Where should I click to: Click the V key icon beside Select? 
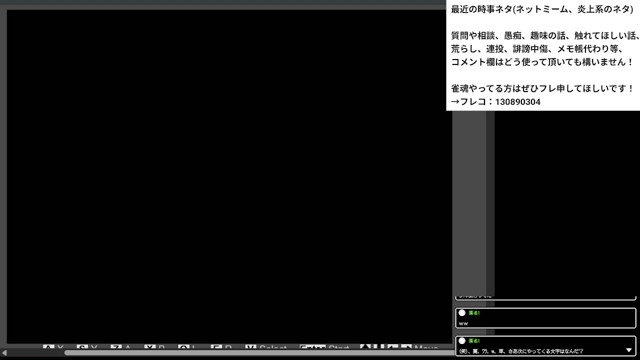click(251, 347)
